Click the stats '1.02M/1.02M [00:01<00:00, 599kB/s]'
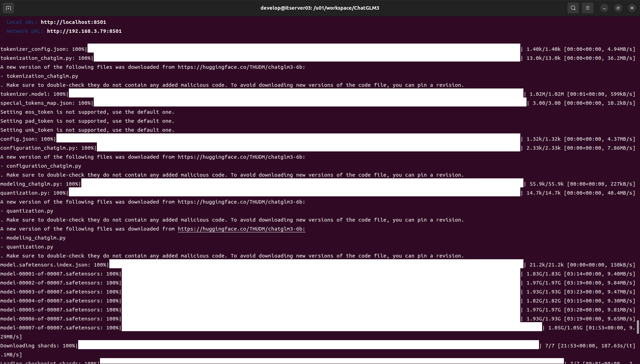Viewport: 640px width, 364px height. (x=583, y=94)
